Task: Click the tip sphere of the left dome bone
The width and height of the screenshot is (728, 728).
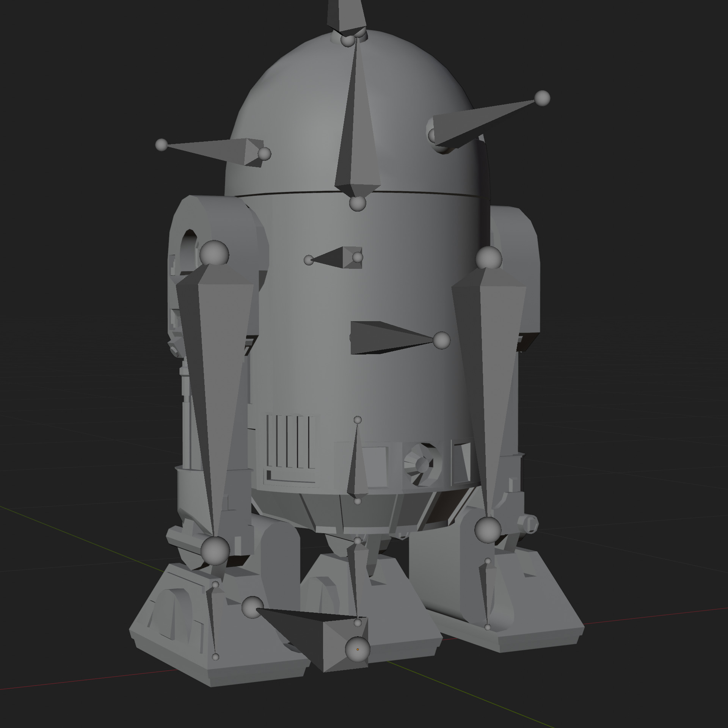Action: click(x=162, y=145)
